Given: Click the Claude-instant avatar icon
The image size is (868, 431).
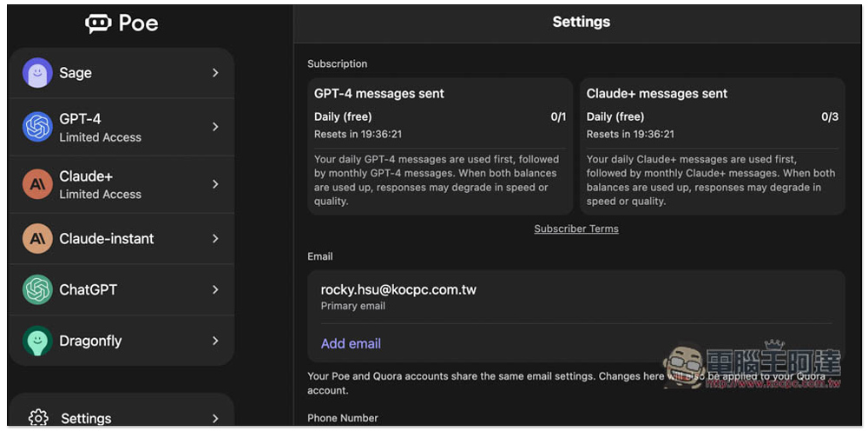Looking at the screenshot, I should (37, 239).
